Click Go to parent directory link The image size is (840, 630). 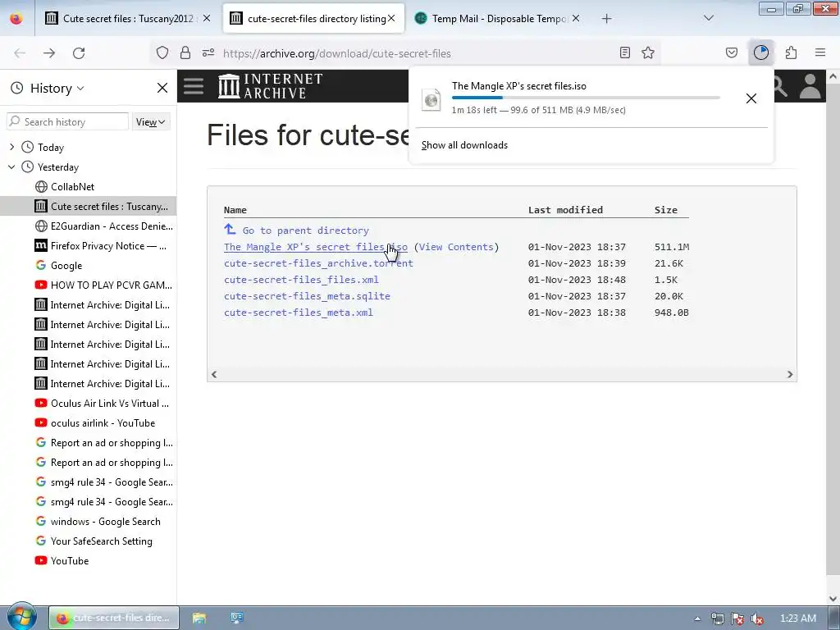pos(305,231)
